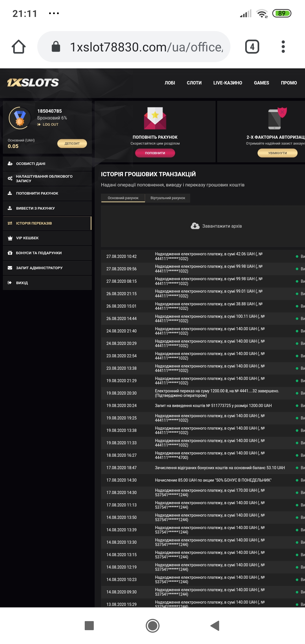
Task: Click the УВІМКНУТИ two-factor button
Action: point(277,153)
